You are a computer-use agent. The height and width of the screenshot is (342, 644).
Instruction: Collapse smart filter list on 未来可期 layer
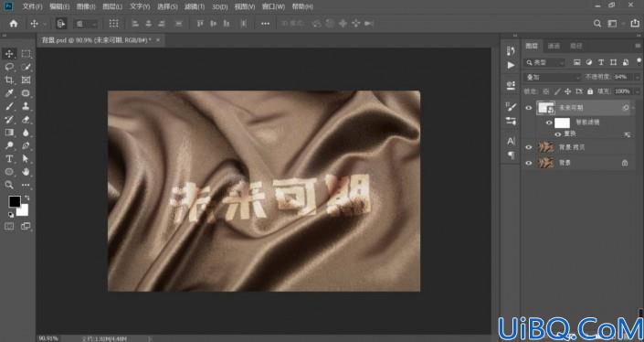pyautogui.click(x=634, y=108)
